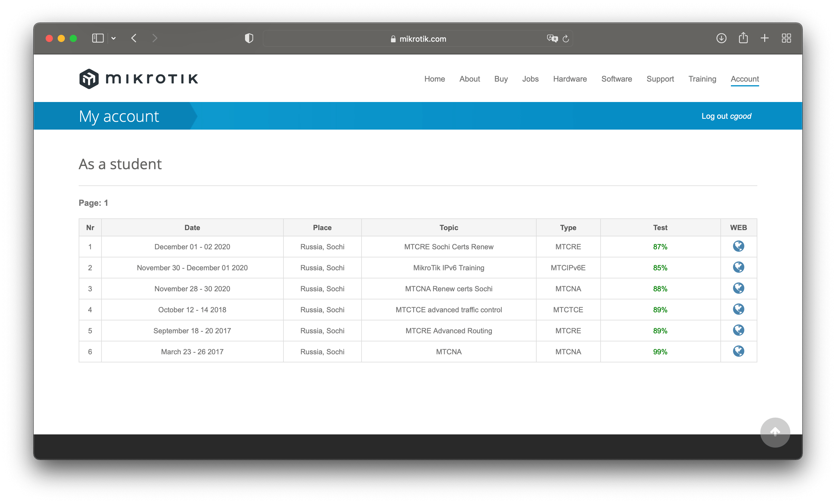Open the Share menu in Safari
Viewport: 836px width, 504px height.
[x=743, y=37]
